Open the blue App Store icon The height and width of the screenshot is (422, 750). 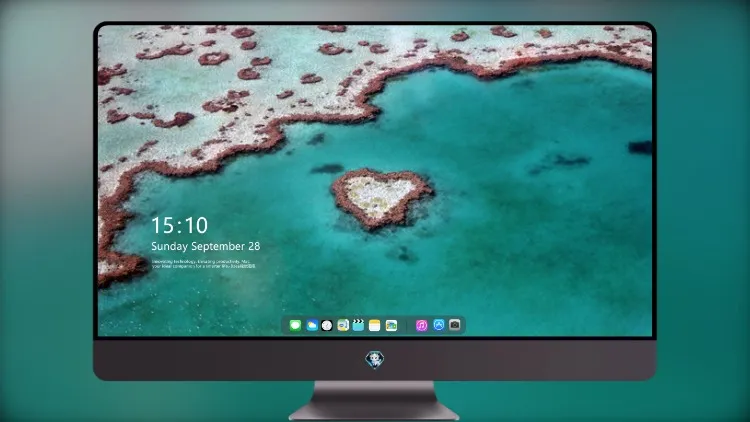pos(439,325)
